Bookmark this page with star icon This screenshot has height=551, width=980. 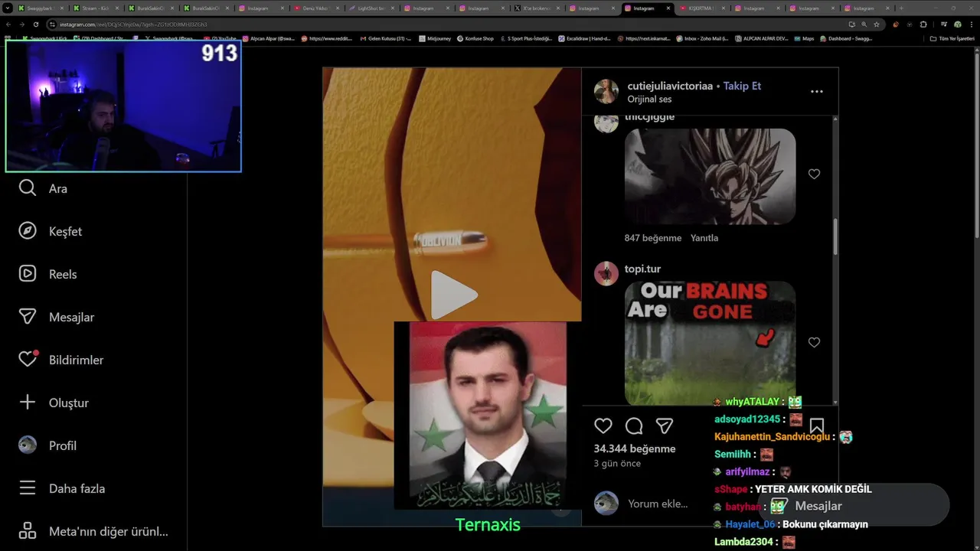tap(877, 24)
